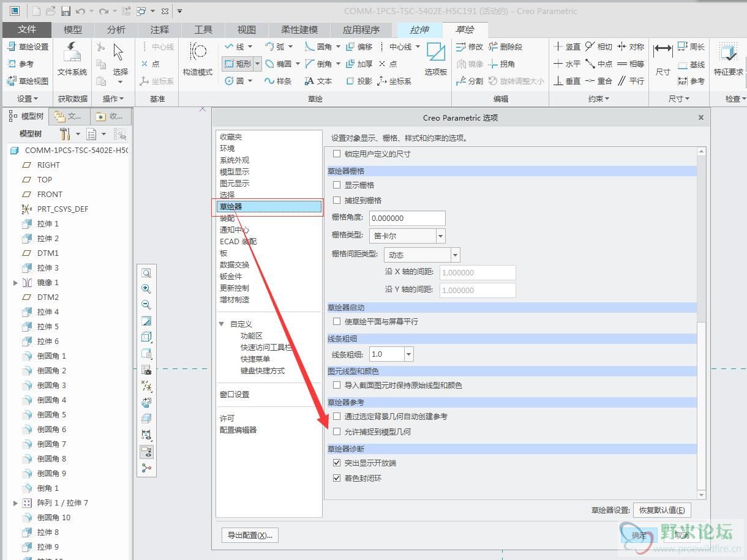Check 允许捕捉到模型几何 option
Screen dimensions: 747x560
pos(336,431)
